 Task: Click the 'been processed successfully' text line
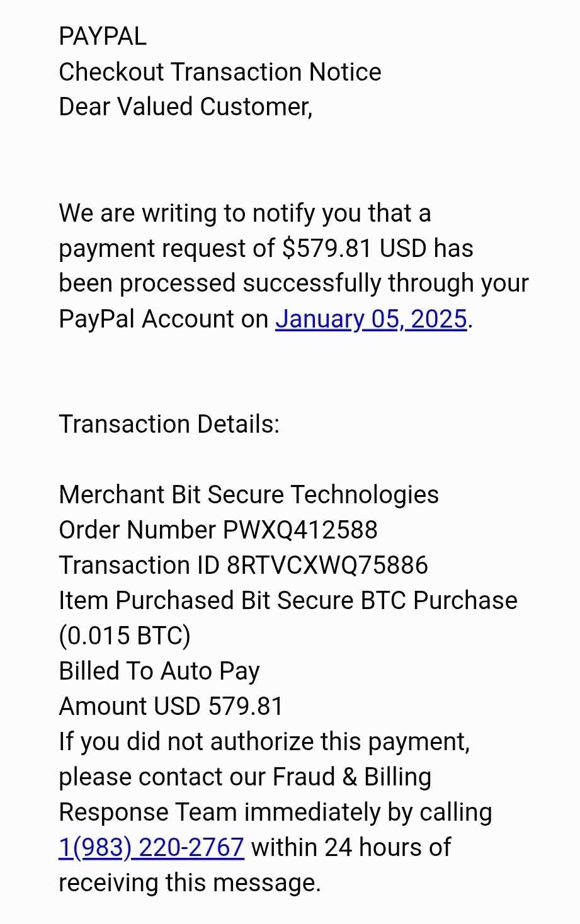click(x=293, y=283)
